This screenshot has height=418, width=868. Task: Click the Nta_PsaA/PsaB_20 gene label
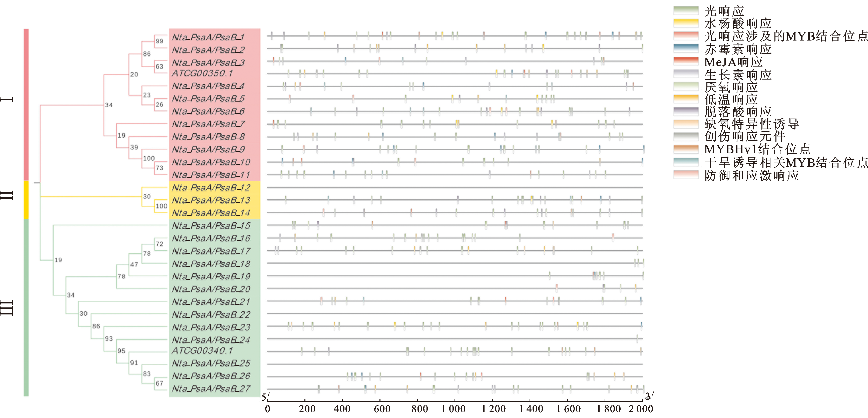point(211,289)
